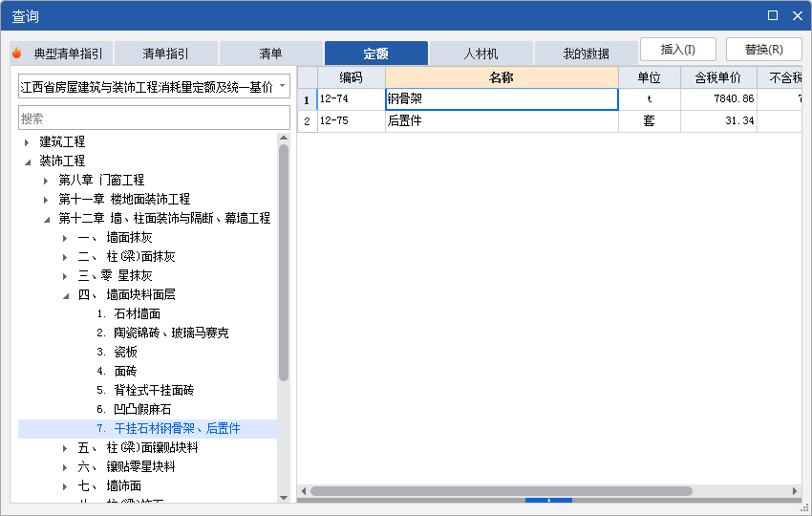Screen dimensions: 812x516
Task: Expand 五、柱(梁)面镶贴块料 node
Action: 65,448
